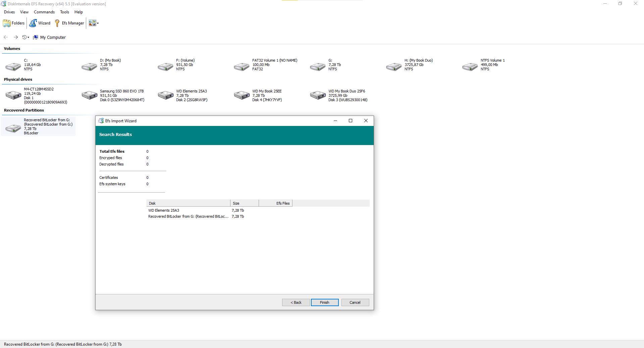Open the Efs Manager key icon
644x348 pixels.
[57, 23]
